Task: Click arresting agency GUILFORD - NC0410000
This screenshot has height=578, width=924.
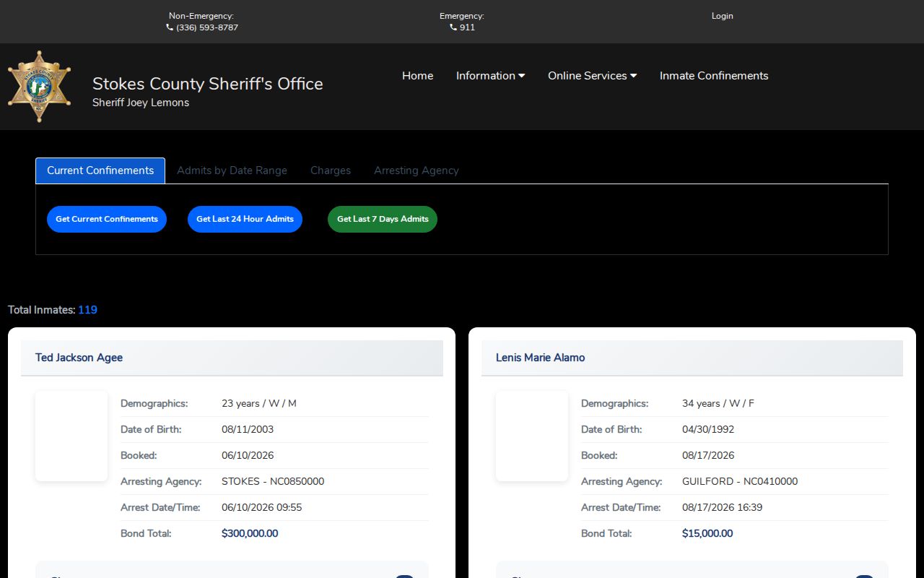Action: [740, 481]
